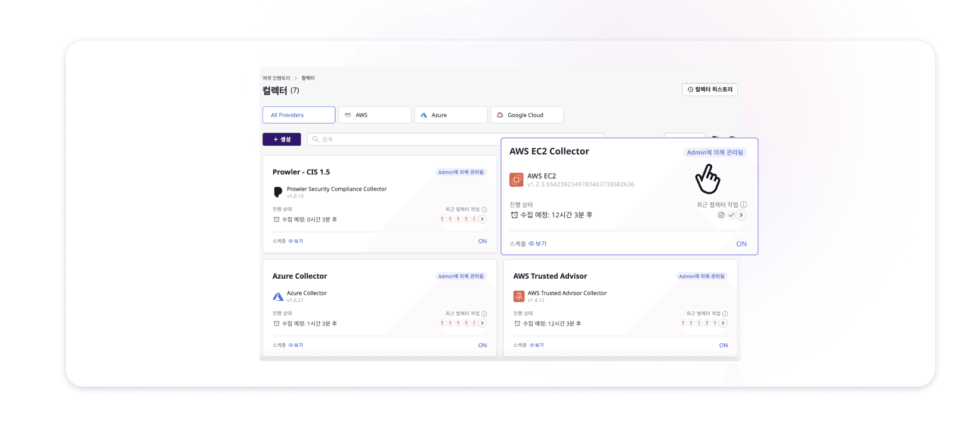Click the Azure Collector triangle logo icon
This screenshot has width=980, height=422.
pos(278,296)
